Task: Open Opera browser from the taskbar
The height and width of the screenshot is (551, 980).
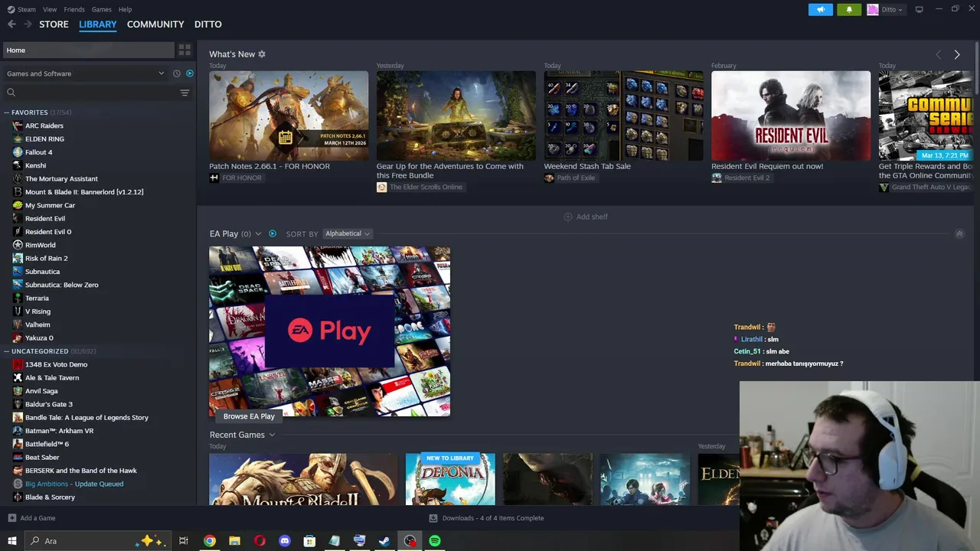Action: click(260, 541)
